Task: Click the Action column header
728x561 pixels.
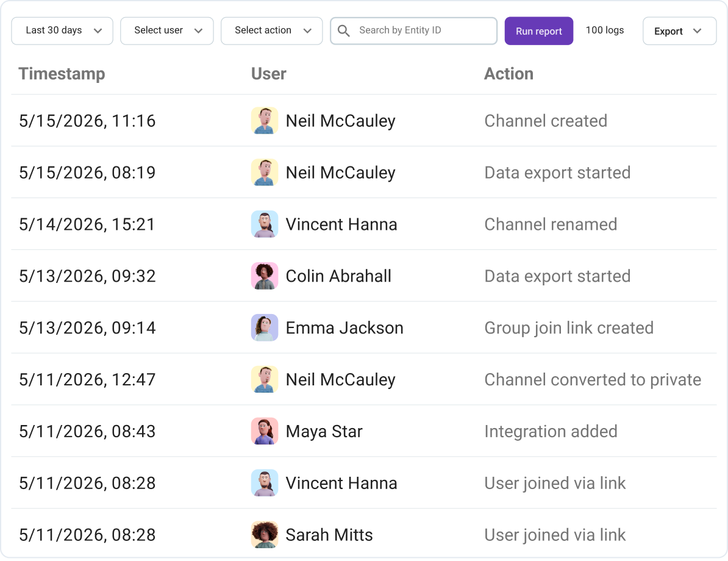Action: pos(509,74)
